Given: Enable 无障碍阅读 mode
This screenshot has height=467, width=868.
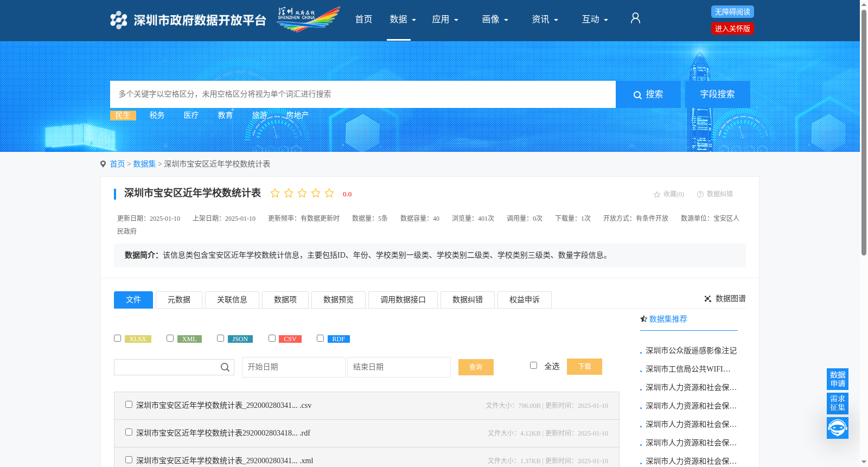Looking at the screenshot, I should pos(732,12).
